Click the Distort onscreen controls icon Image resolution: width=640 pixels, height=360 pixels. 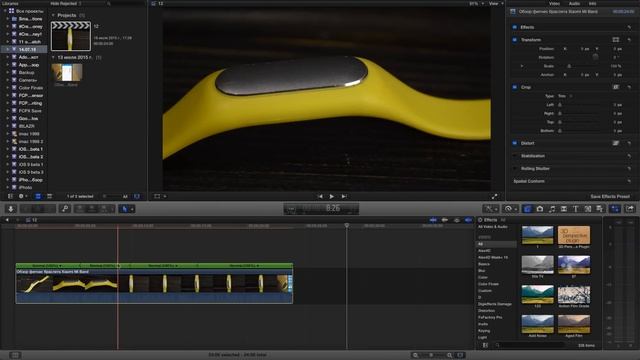[616, 143]
